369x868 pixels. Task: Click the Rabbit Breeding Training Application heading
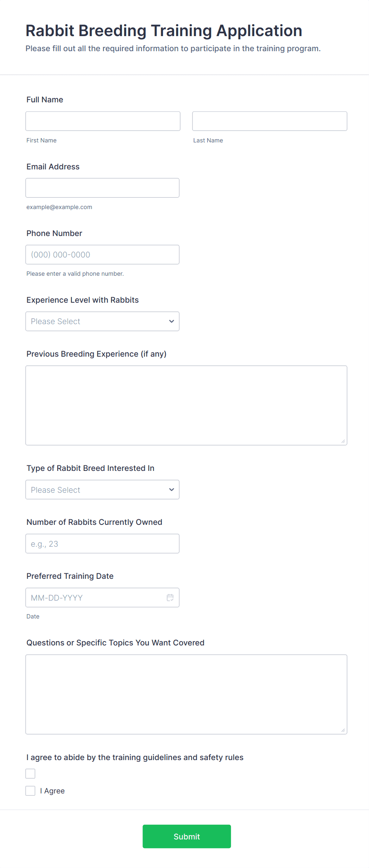pyautogui.click(x=164, y=31)
